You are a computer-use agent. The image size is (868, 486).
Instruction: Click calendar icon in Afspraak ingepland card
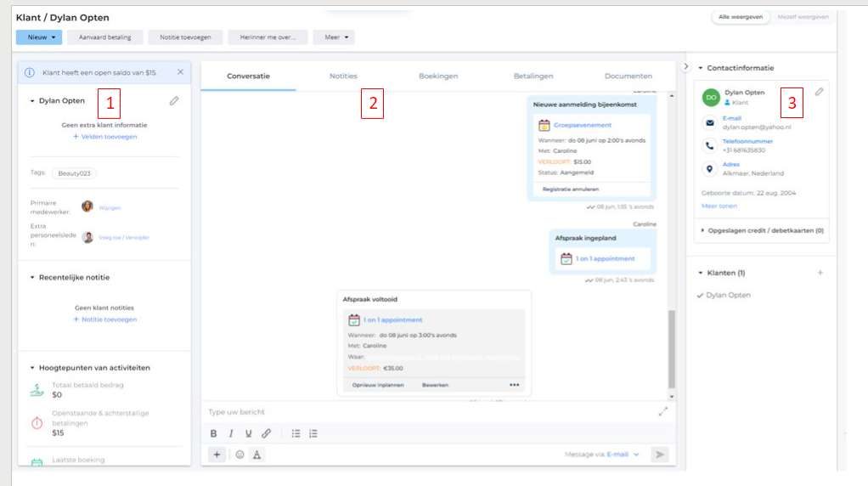tap(566, 258)
